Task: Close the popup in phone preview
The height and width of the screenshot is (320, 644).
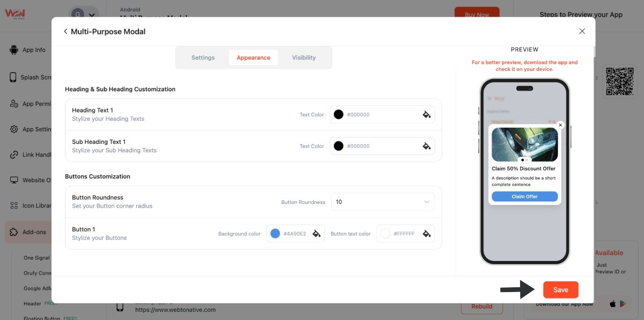Action: [560, 125]
